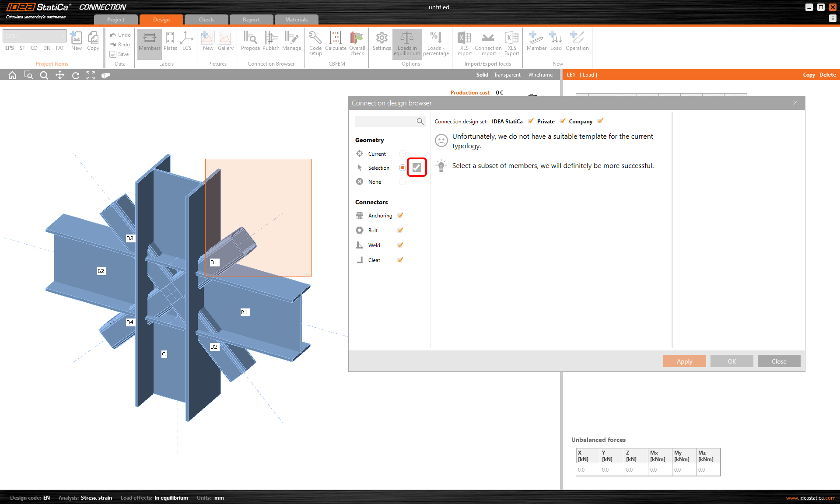Open the Materials tab
840x504 pixels.
(296, 20)
